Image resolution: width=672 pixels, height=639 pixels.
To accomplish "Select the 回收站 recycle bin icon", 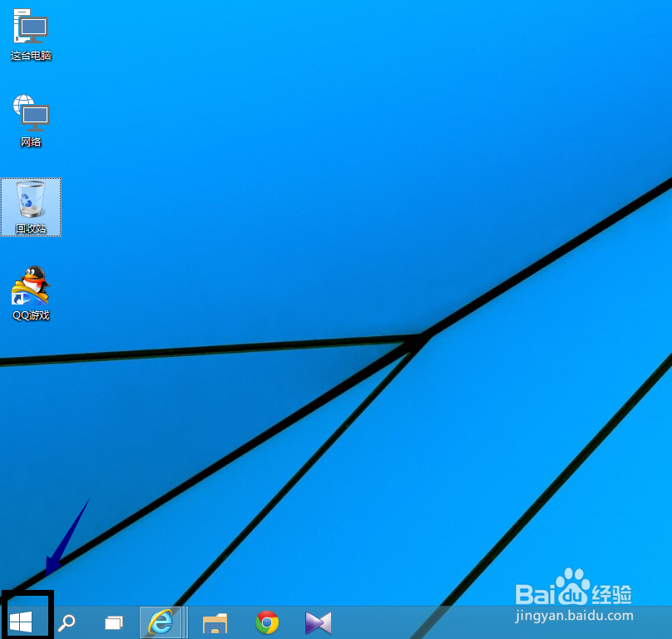I will point(31,207).
